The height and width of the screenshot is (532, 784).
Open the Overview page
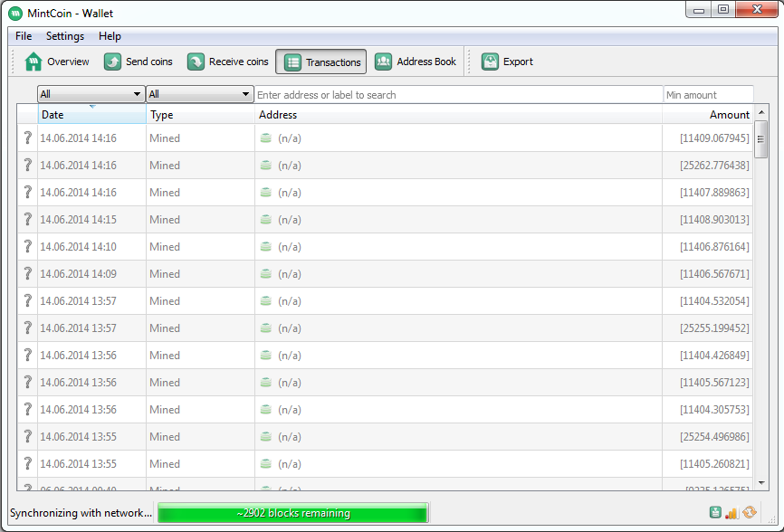tap(56, 62)
